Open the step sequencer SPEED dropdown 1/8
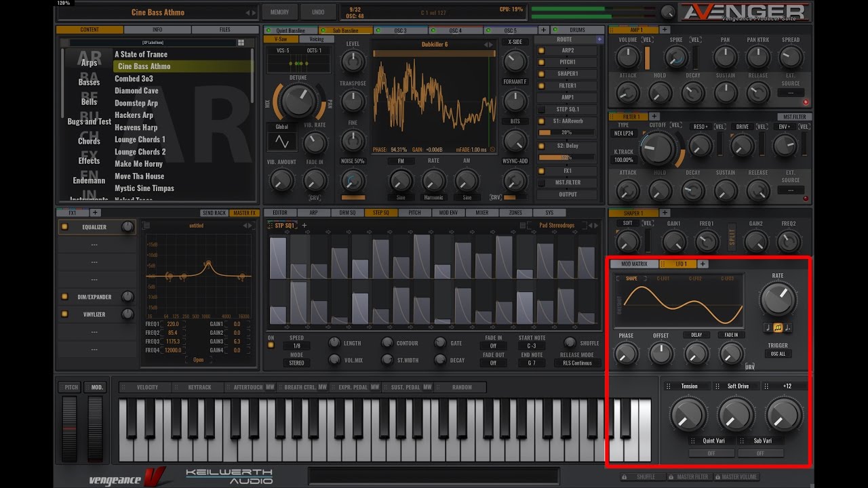Image resolution: width=868 pixels, height=488 pixels. (x=297, y=346)
